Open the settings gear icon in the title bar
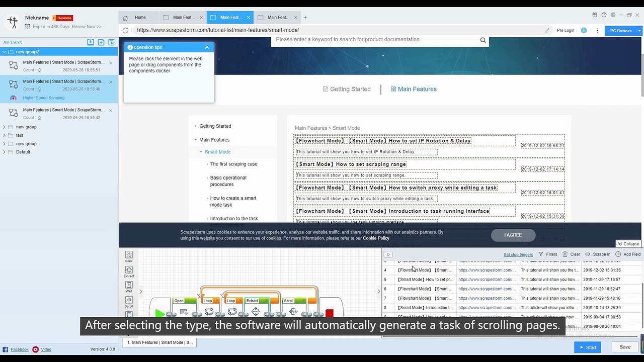644x362 pixels. 612,15
